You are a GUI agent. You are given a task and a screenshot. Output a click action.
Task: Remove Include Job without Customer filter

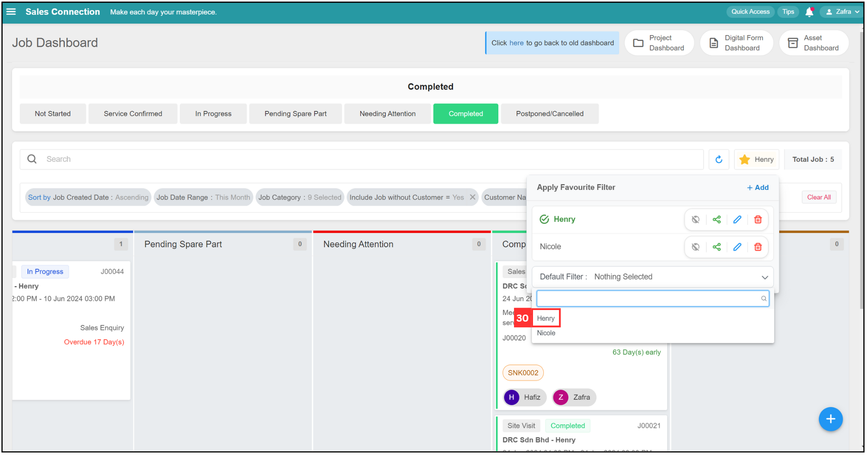pyautogui.click(x=472, y=197)
